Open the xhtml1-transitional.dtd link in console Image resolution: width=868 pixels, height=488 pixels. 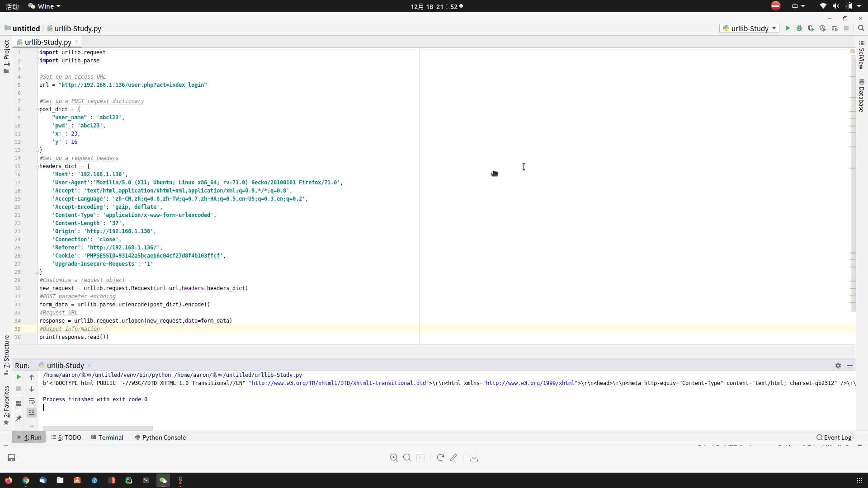click(x=339, y=383)
